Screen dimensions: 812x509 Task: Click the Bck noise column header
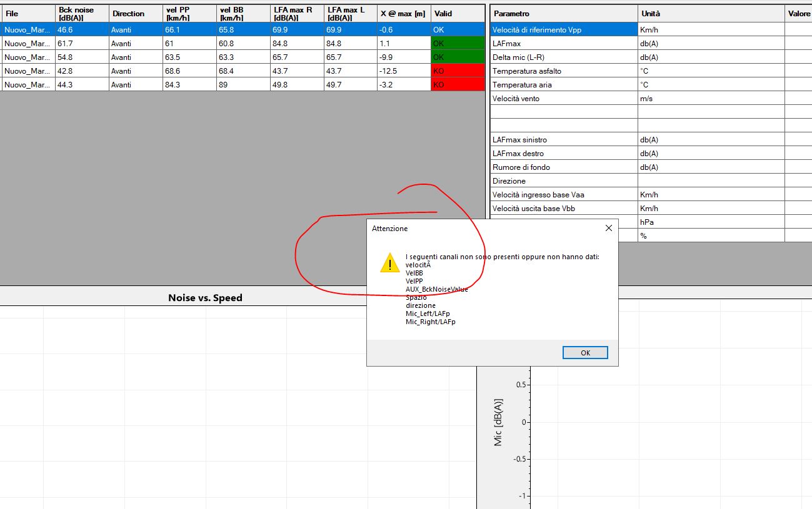pos(81,14)
